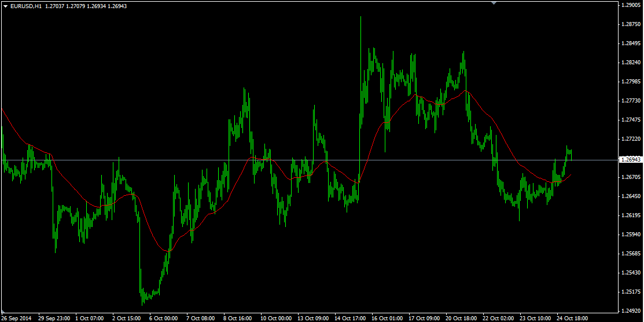Click the 1.27475 price axis label
644x322 pixels.
tap(630, 120)
